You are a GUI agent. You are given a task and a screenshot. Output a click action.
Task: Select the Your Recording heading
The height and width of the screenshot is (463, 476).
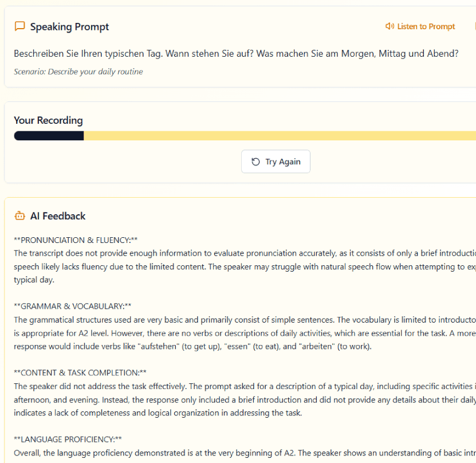click(48, 120)
